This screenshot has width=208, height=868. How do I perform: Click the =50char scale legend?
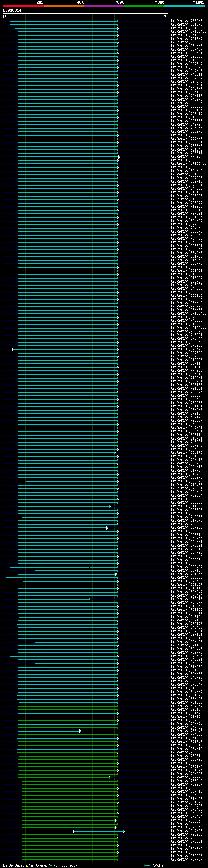click(156, 865)
